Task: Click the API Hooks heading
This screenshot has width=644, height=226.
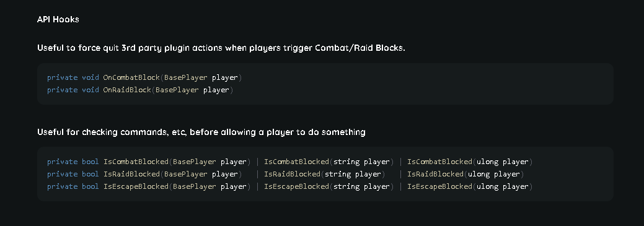Action: pos(58,19)
